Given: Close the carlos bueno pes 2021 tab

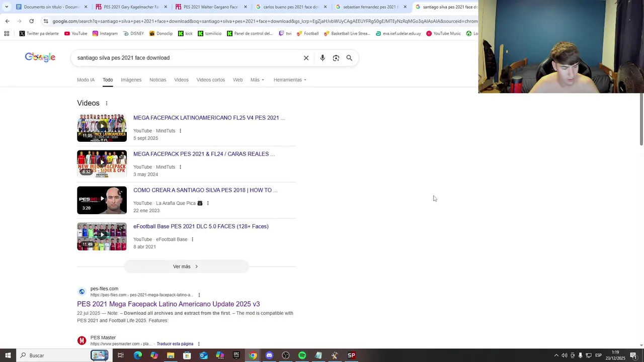Looking at the screenshot, I should 325,7.
